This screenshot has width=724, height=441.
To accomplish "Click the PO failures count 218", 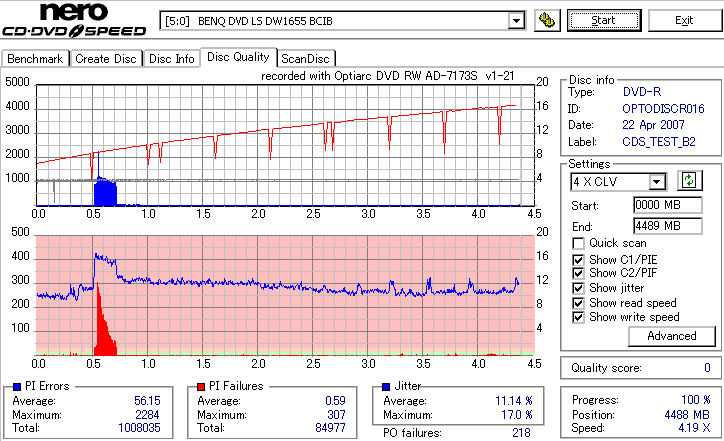I will 521,433.
